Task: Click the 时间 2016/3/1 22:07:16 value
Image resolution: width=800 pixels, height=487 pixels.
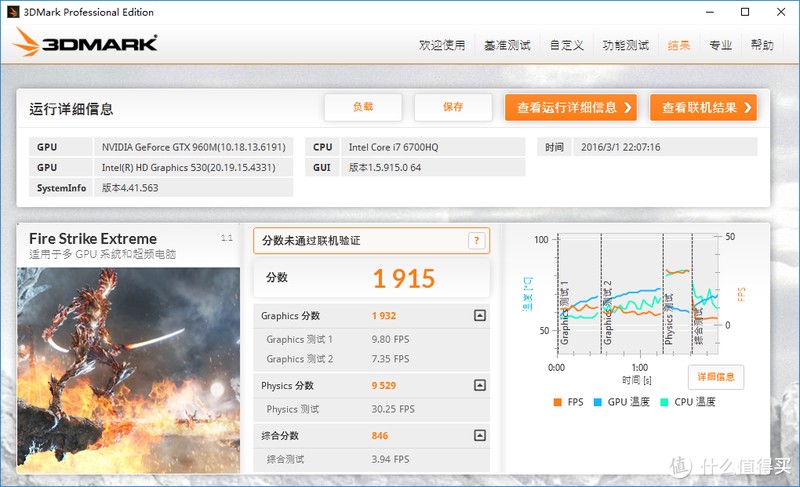Action: [x=665, y=147]
